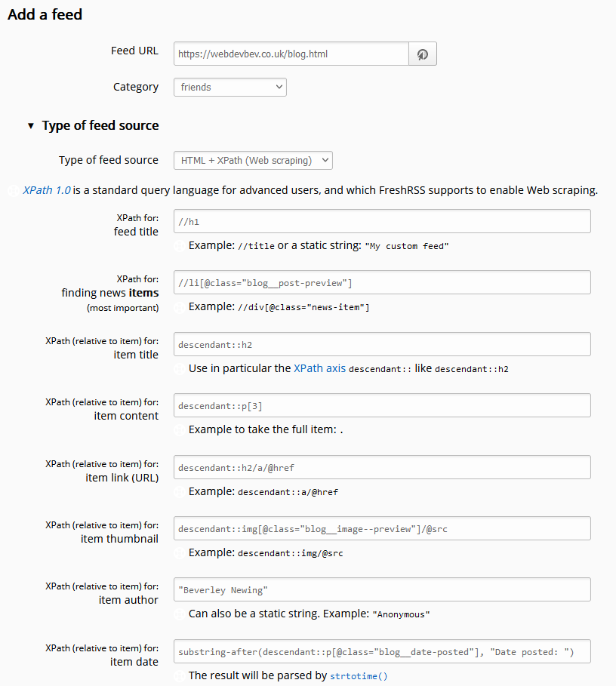Screen dimensions: 616x686
Task: Open the strtotime() reference link
Action: (x=359, y=675)
